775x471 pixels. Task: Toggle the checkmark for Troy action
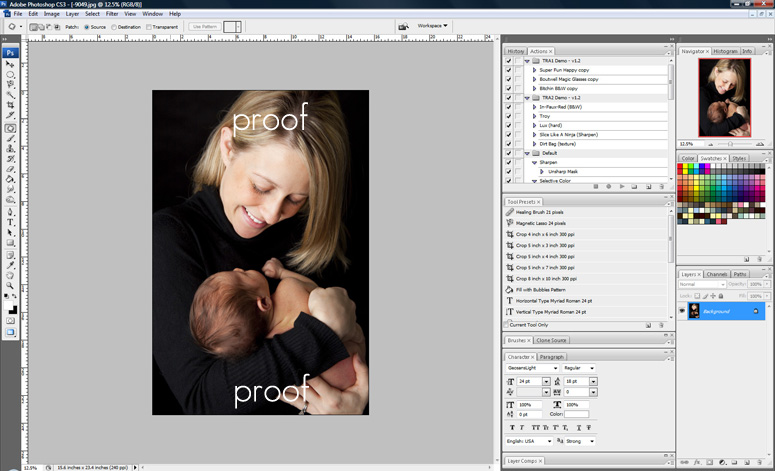[509, 116]
